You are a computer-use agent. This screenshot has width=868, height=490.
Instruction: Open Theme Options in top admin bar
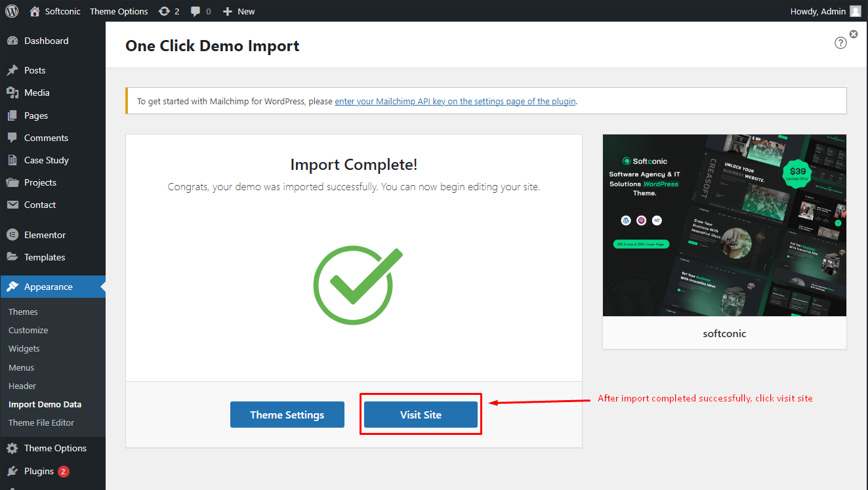click(119, 11)
